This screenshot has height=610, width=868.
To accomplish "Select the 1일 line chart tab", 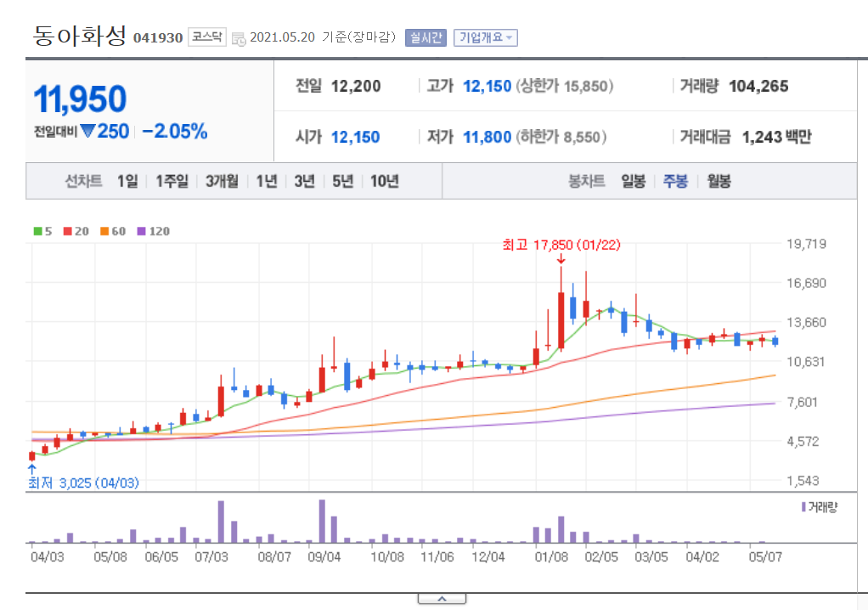I will point(127,181).
